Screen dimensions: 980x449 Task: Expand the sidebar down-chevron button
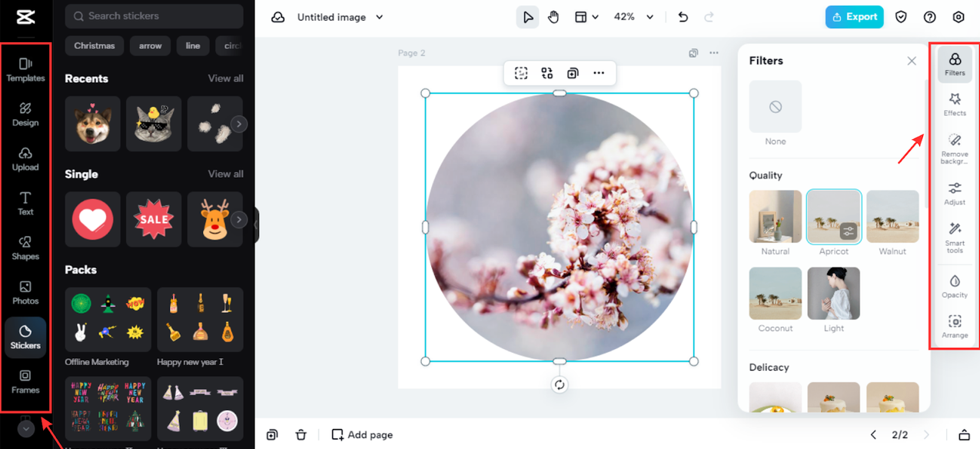[26, 429]
